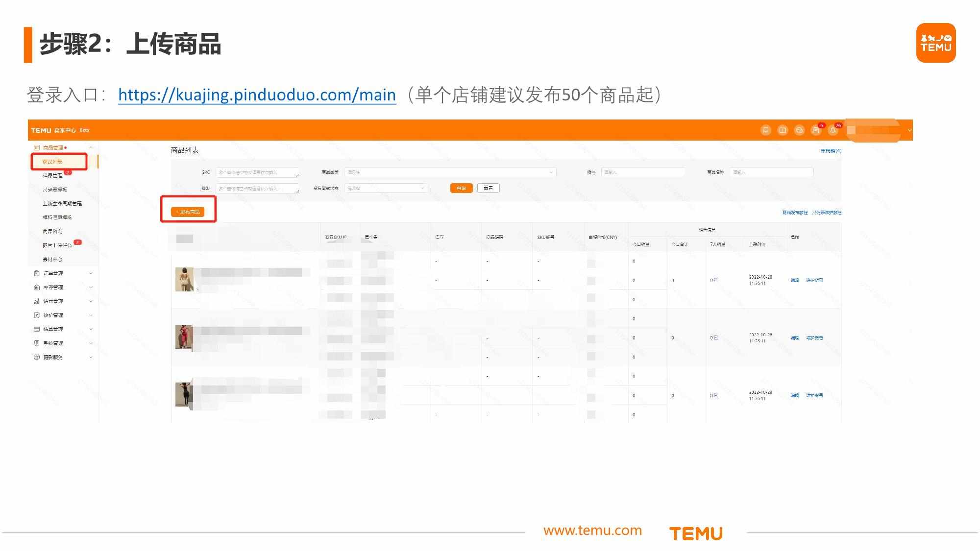Open 上新生命周期管理 in the sidebar
The height and width of the screenshot is (551, 980).
pos(62,203)
